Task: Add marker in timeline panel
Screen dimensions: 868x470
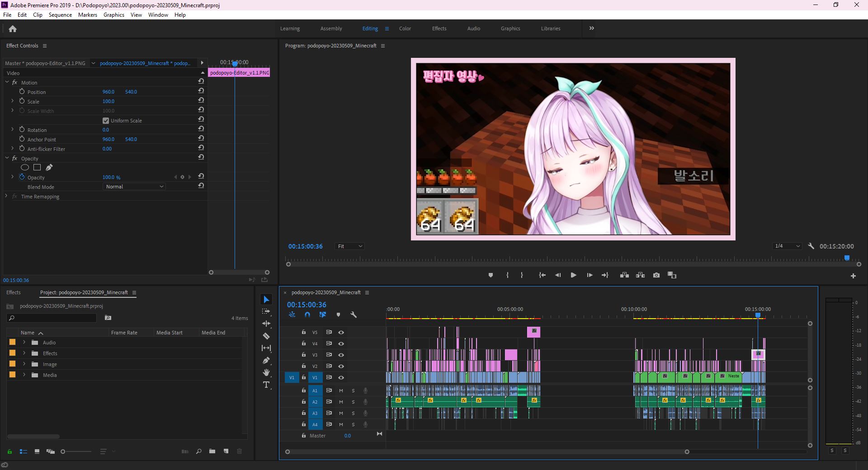Action: 338,315
